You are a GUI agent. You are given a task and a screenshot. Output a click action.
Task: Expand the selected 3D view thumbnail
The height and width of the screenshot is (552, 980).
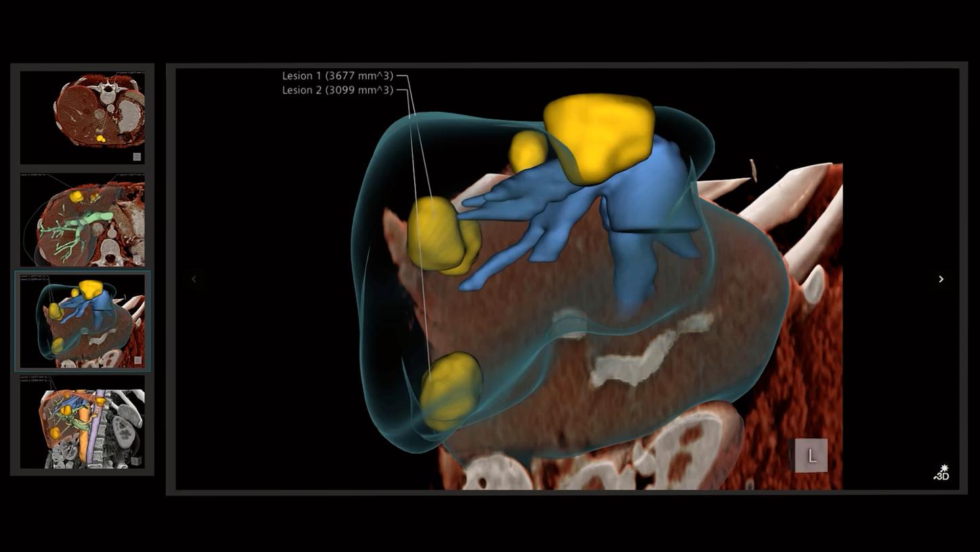(x=83, y=321)
